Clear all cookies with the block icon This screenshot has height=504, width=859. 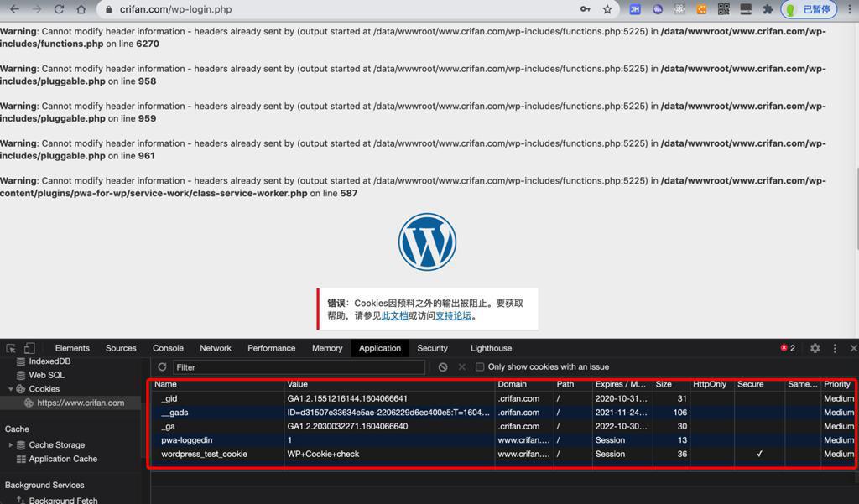[x=443, y=367]
